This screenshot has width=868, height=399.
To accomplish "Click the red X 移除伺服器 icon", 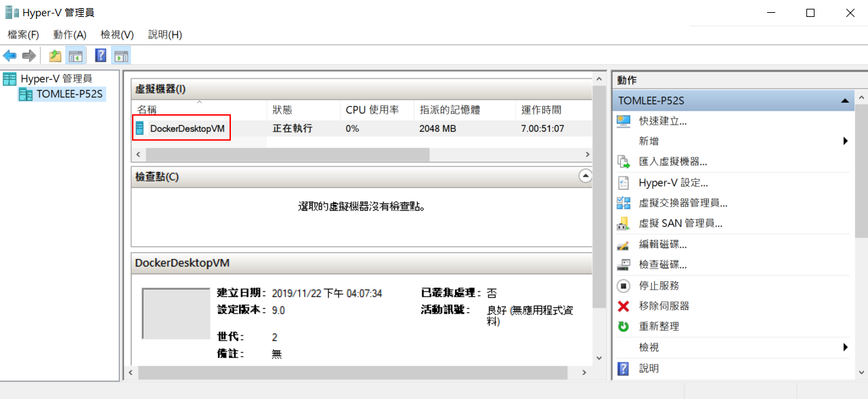I will [624, 306].
